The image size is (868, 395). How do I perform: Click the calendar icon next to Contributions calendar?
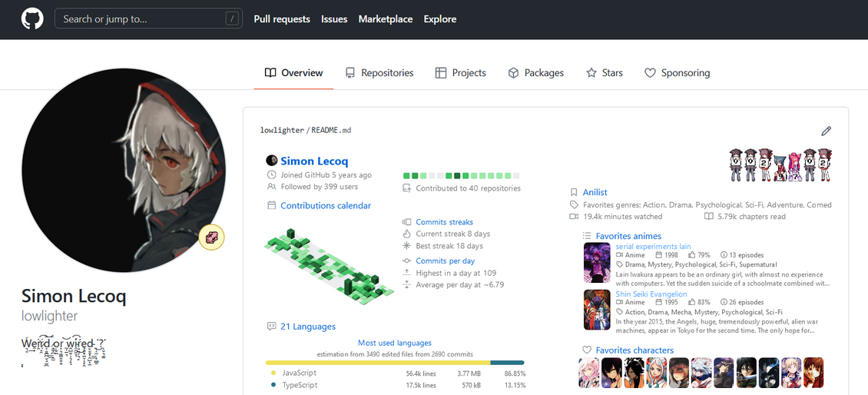(271, 206)
